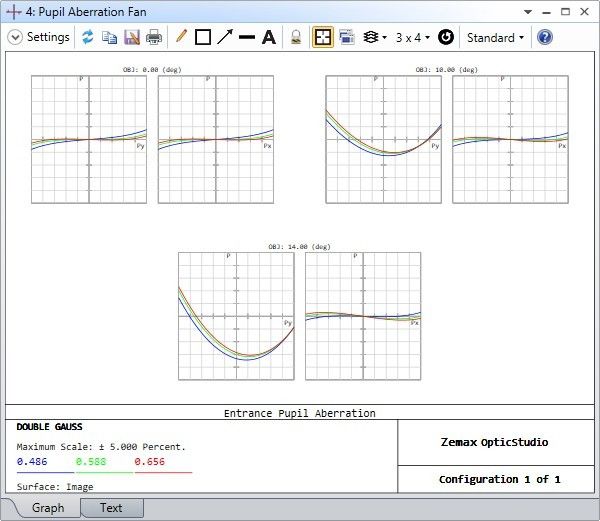Click the red 0.656 wavelength legend
The height and width of the screenshot is (521, 600).
[x=150, y=461]
